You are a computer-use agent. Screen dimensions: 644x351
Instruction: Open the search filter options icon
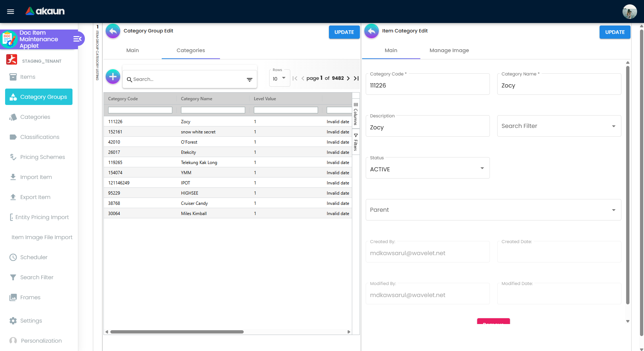tap(250, 79)
